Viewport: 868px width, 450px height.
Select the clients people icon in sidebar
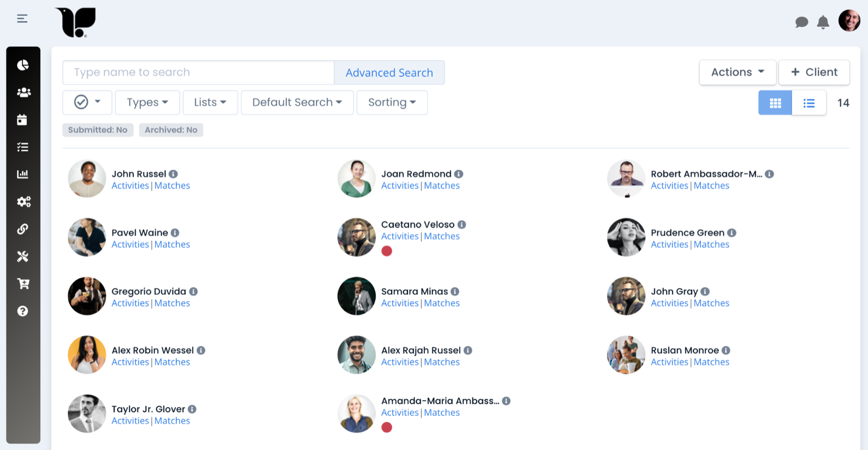click(22, 92)
